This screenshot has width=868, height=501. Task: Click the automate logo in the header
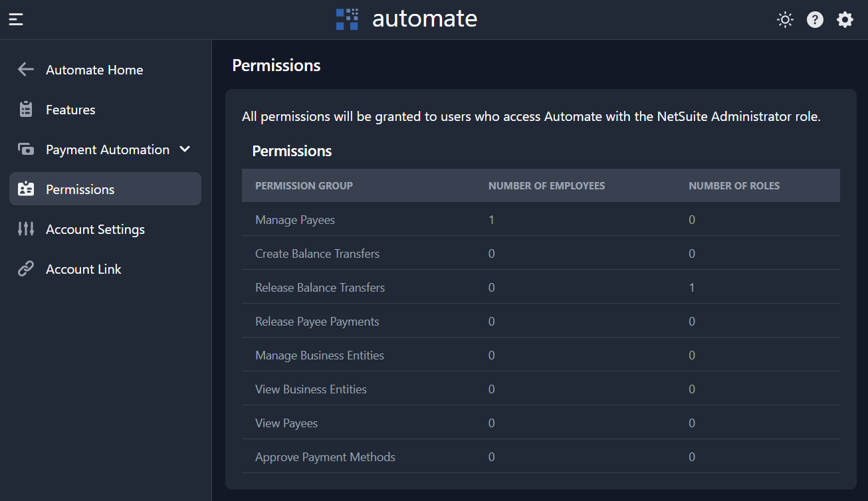pyautogui.click(x=407, y=19)
